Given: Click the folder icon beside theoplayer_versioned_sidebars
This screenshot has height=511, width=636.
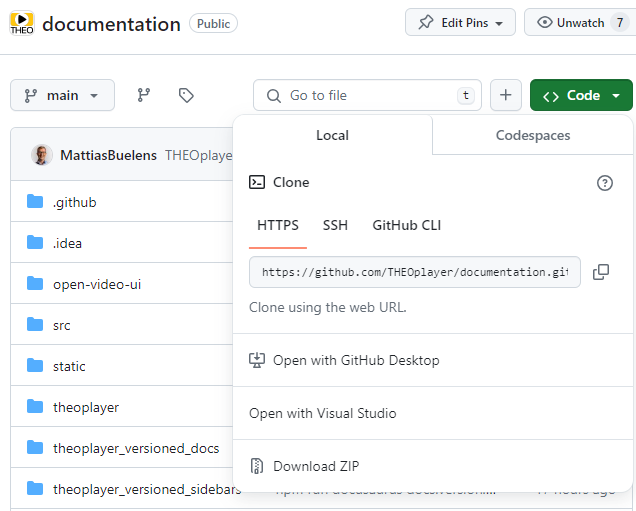Looking at the screenshot, I should (x=35, y=488).
